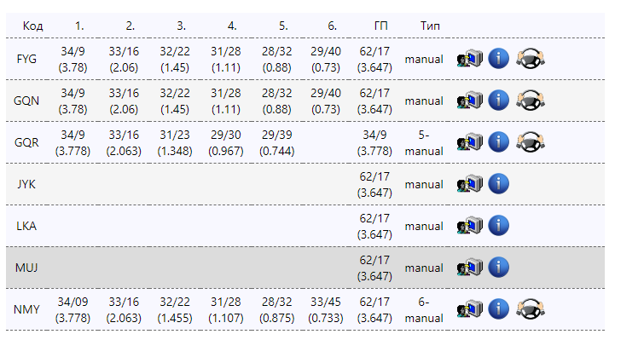The image size is (644, 363).
Task: Open info icon for LKA gearbox
Action: 499,226
